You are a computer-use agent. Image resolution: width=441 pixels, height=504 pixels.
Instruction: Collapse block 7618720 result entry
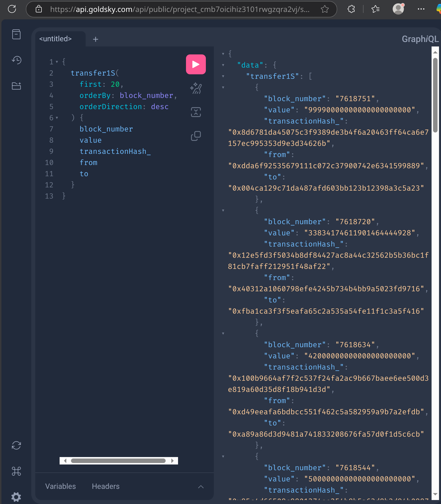coord(223,210)
